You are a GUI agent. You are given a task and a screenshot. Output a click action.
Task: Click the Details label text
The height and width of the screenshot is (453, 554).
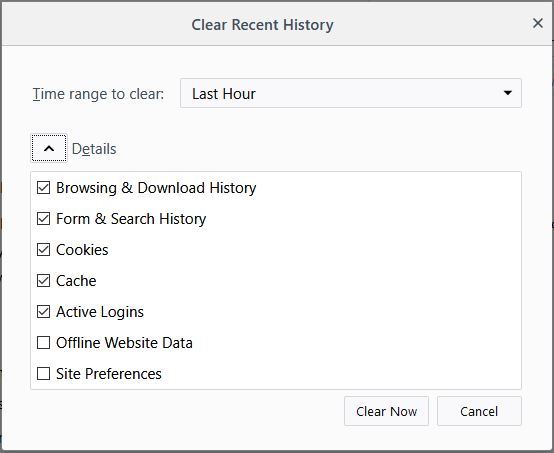(94, 149)
